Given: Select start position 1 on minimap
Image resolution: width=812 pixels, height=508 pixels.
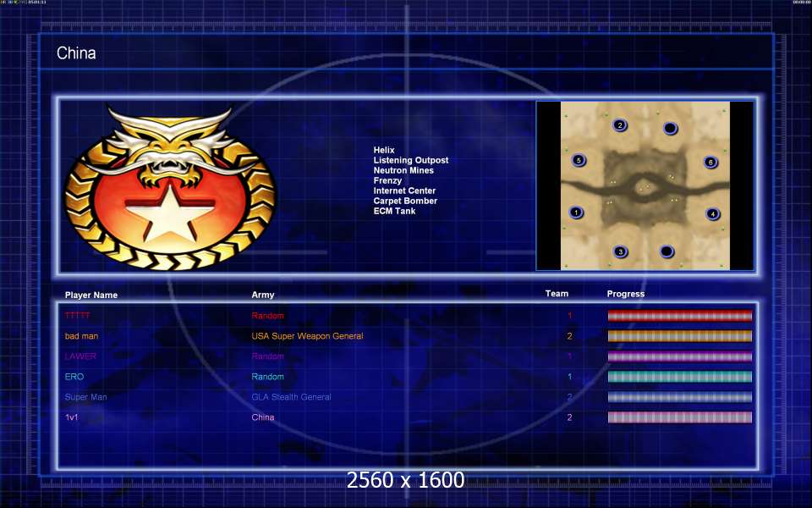Looking at the screenshot, I should tap(576, 212).
